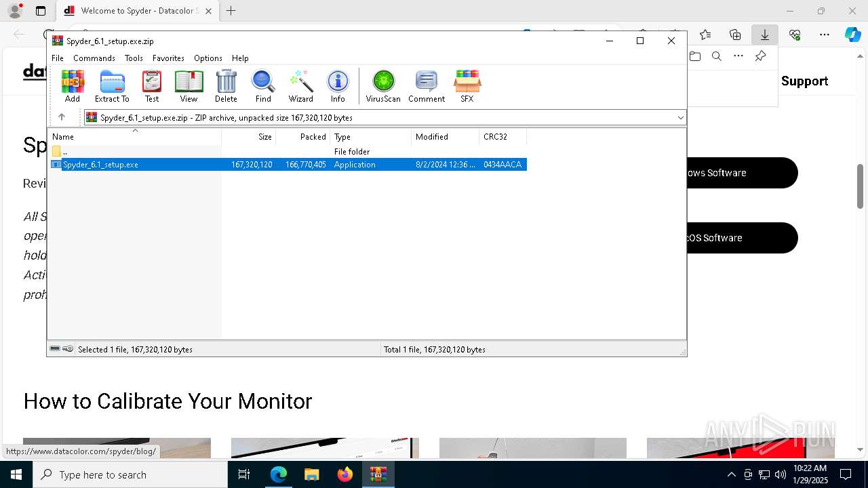Start VirusScan on the archive

[x=383, y=86]
